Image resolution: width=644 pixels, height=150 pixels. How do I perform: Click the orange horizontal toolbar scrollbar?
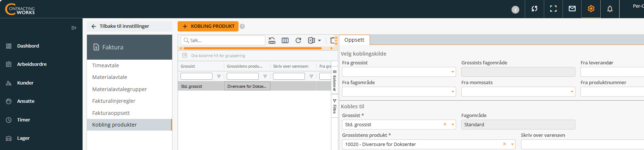252,48
